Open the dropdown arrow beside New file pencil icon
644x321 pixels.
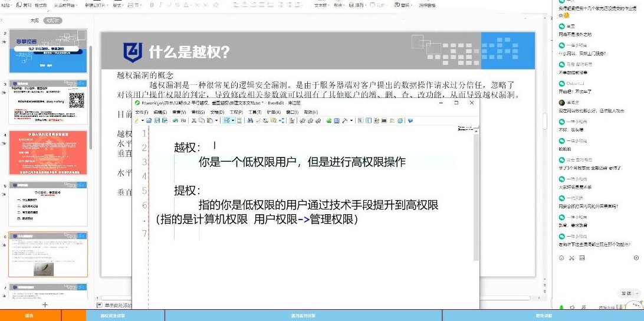tap(143, 120)
